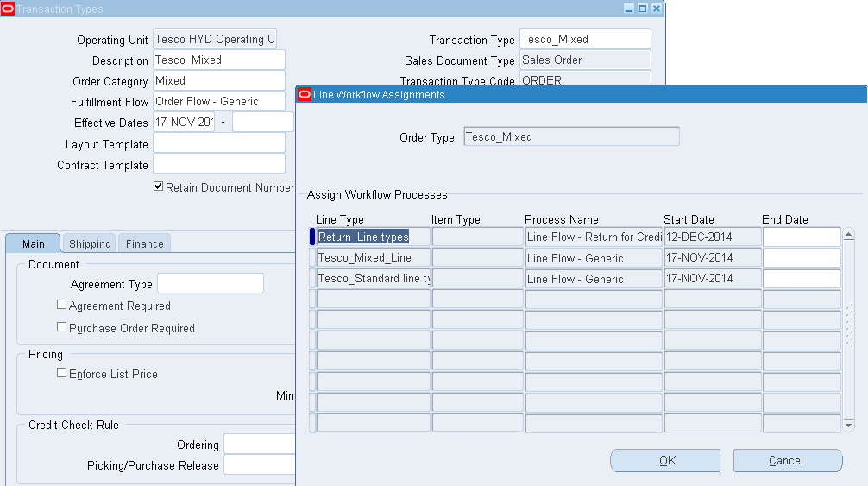Viewport: 868px width, 486px height.
Task: Click Process Name cell of Tesco_Mixed_Line row
Action: click(594, 258)
